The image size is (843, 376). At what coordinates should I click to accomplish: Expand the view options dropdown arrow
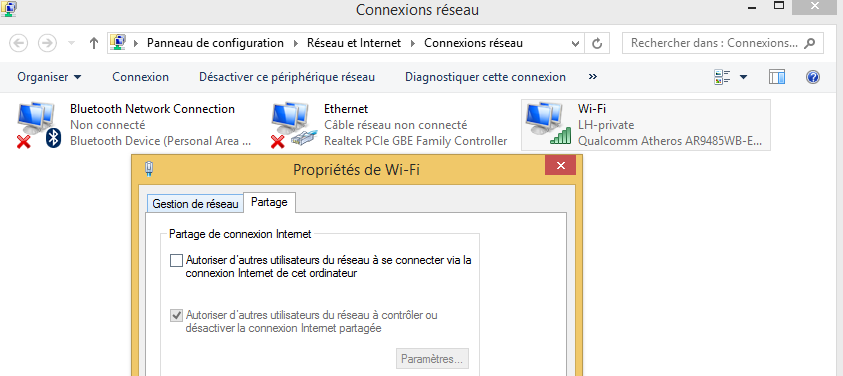[x=744, y=77]
